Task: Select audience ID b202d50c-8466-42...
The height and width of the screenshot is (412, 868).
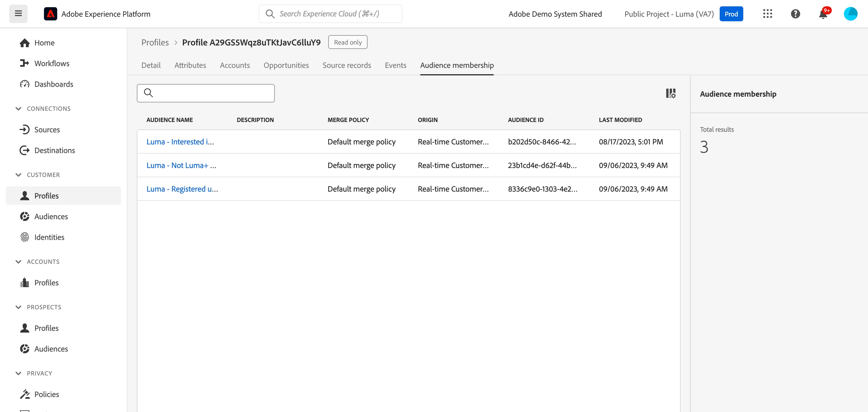Action: (542, 142)
